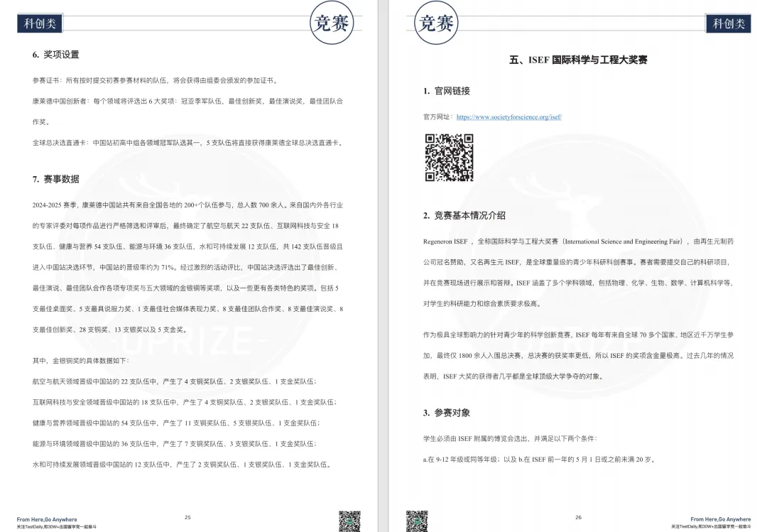Select heading '6. 奖项设置'
Screen dimensions: 767x532
(56, 55)
